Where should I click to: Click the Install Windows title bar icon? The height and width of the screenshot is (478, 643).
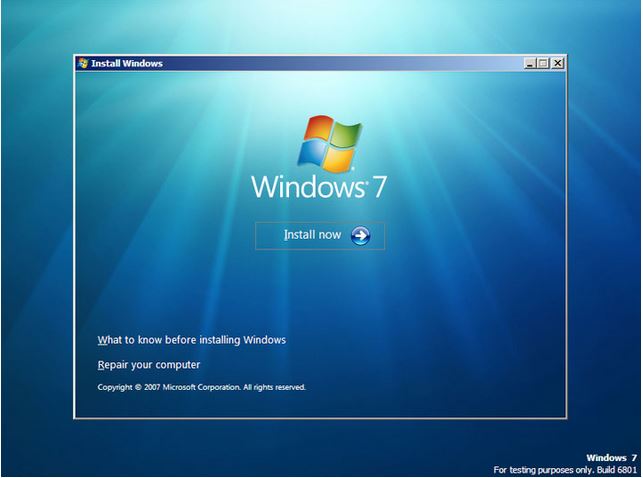pos(82,63)
